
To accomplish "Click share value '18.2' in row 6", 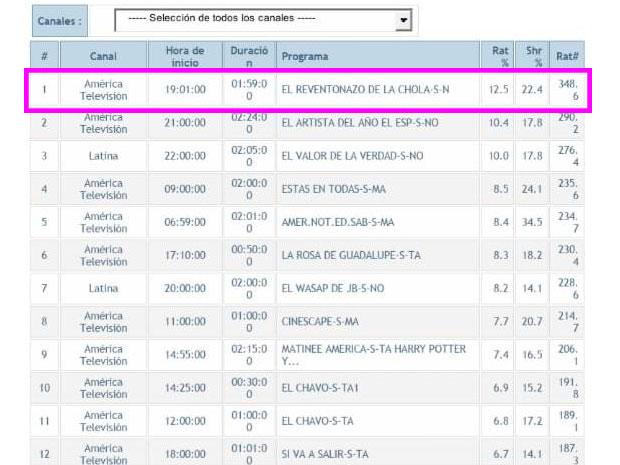I will (x=532, y=255).
